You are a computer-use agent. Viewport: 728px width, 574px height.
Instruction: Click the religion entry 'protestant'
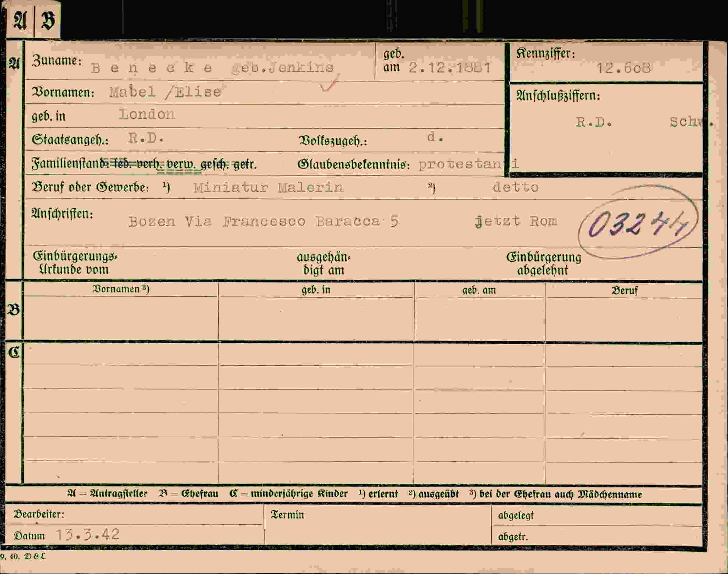[469, 164]
